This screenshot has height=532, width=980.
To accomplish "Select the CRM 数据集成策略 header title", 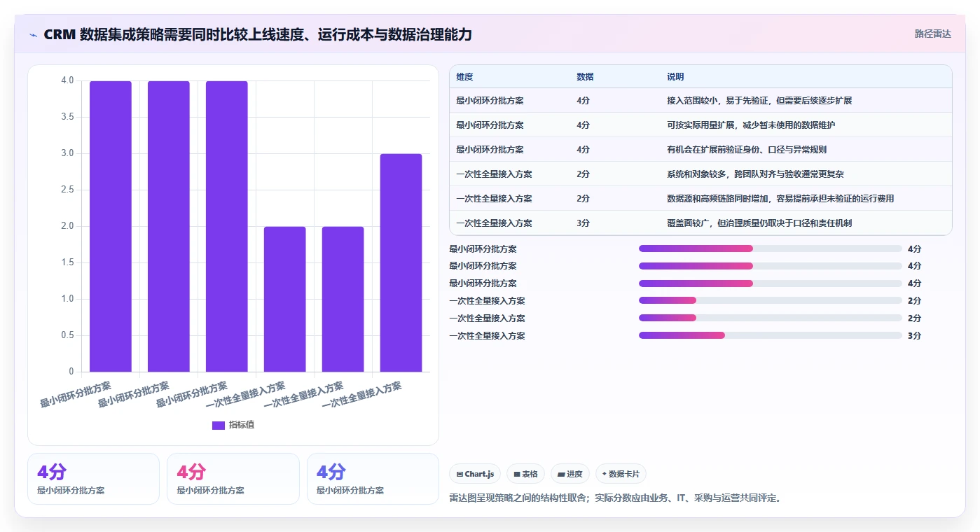I will point(258,34).
